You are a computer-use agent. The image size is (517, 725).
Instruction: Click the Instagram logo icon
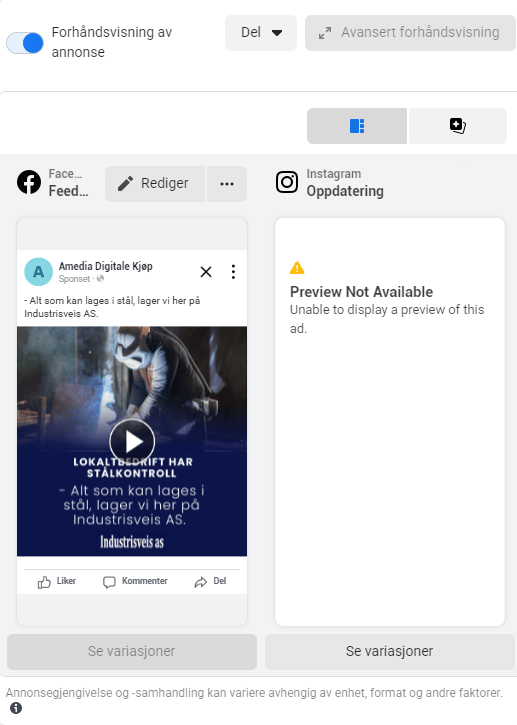point(287,182)
